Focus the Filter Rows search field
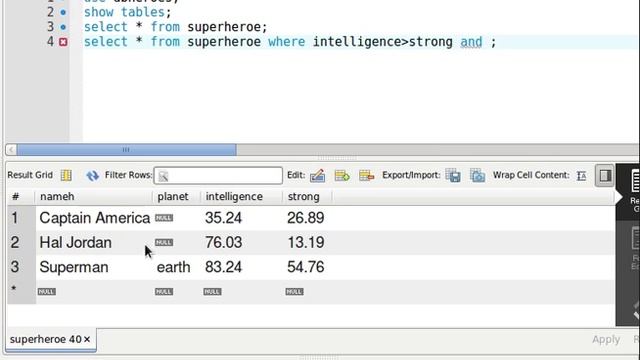The width and height of the screenshot is (640, 360). tap(218, 176)
